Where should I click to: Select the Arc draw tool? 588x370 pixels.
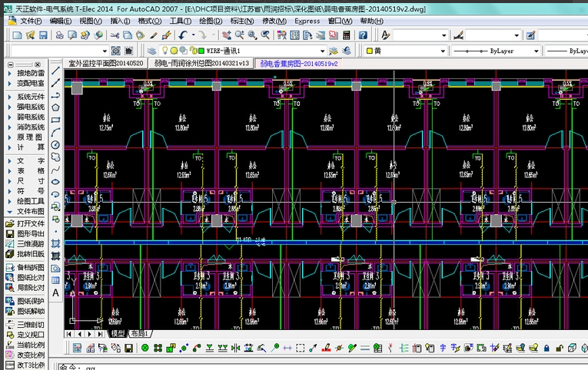point(55,132)
